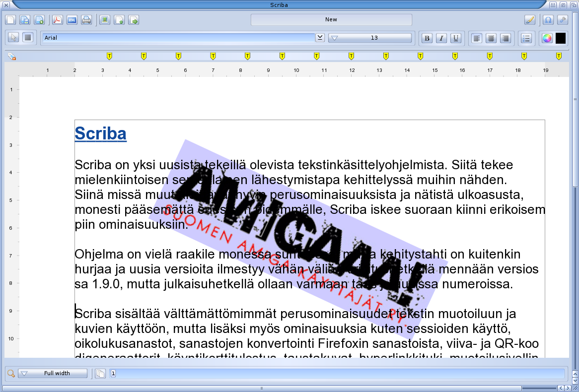Viewport: 579px width, 392px height.
Task: Click the zoom magnifier icon in the status bar
Action: point(11,374)
